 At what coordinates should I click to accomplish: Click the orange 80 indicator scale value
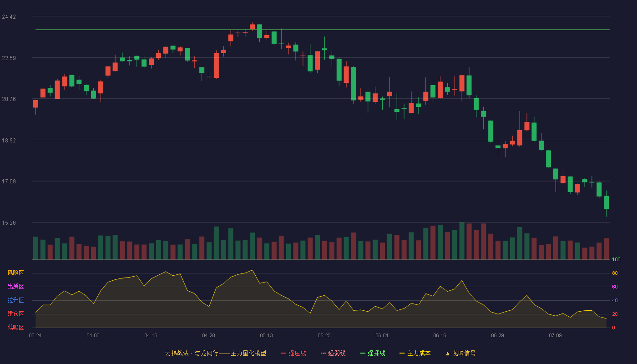(615, 273)
